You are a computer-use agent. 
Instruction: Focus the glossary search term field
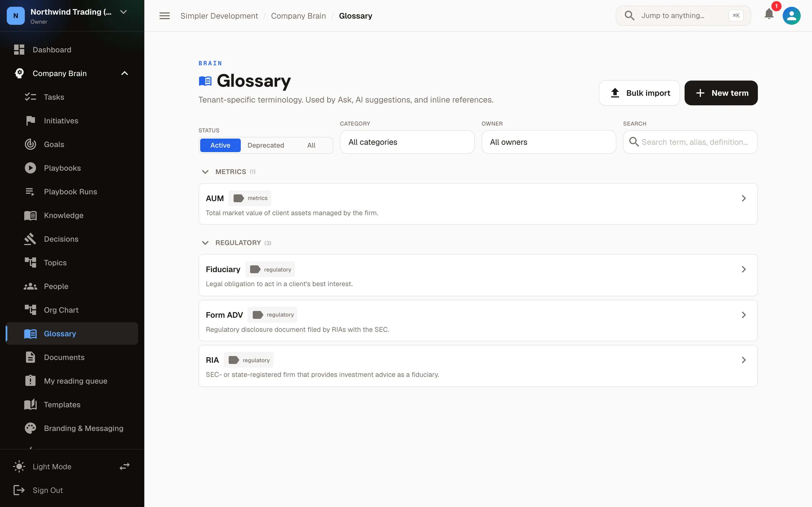[x=690, y=142]
